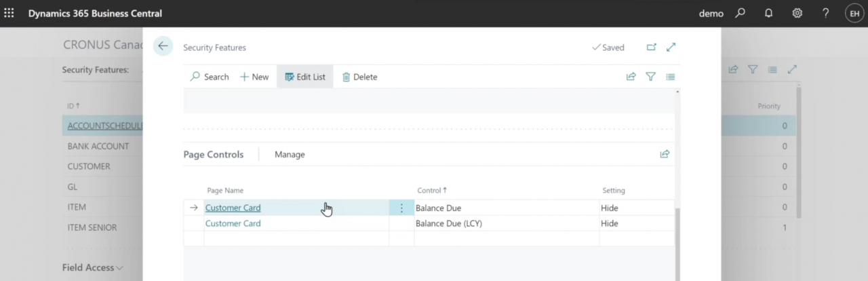
Task: Open the Customer Card link in Balance Due row
Action: click(x=233, y=208)
